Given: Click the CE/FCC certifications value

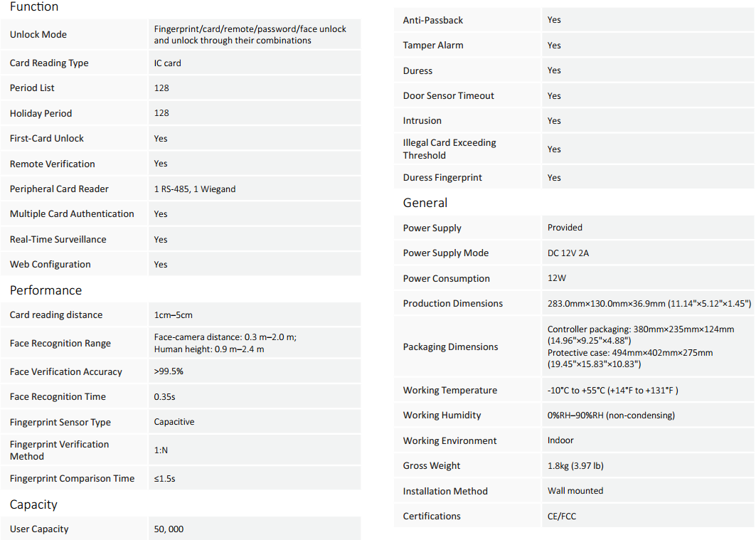Looking at the screenshot, I should (x=562, y=517).
